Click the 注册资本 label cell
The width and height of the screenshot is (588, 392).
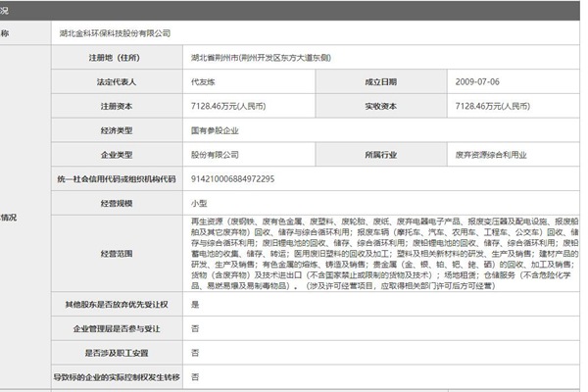point(116,106)
